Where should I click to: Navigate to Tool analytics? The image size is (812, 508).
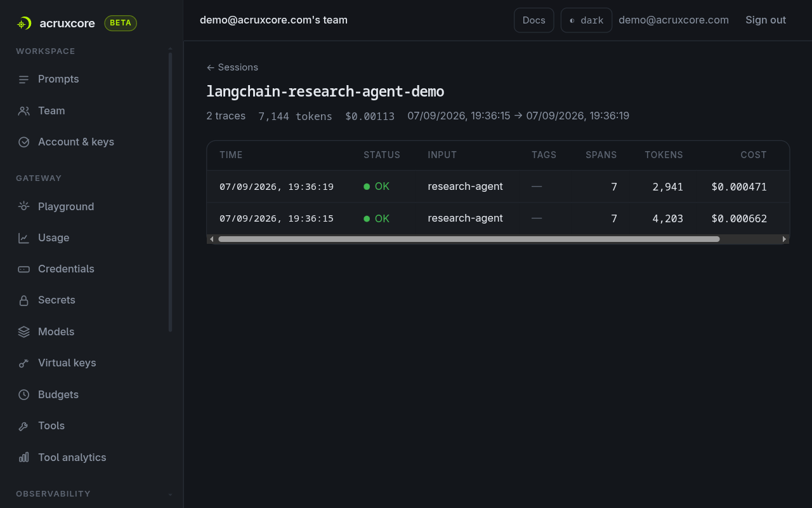[72, 458]
